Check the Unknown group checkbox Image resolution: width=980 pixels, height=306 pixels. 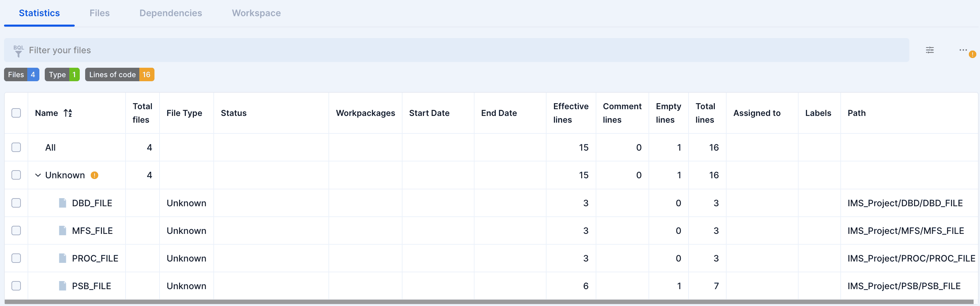point(16,175)
